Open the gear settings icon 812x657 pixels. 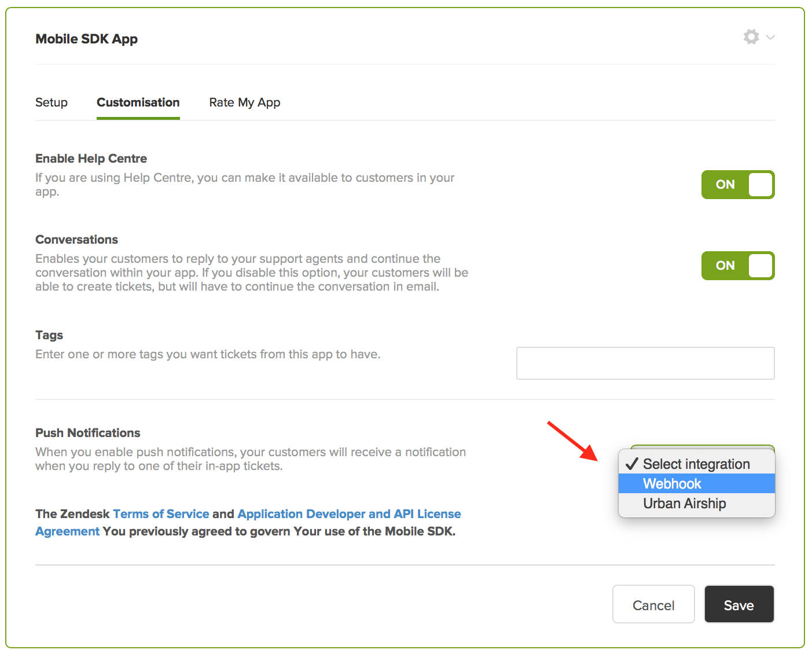click(751, 37)
